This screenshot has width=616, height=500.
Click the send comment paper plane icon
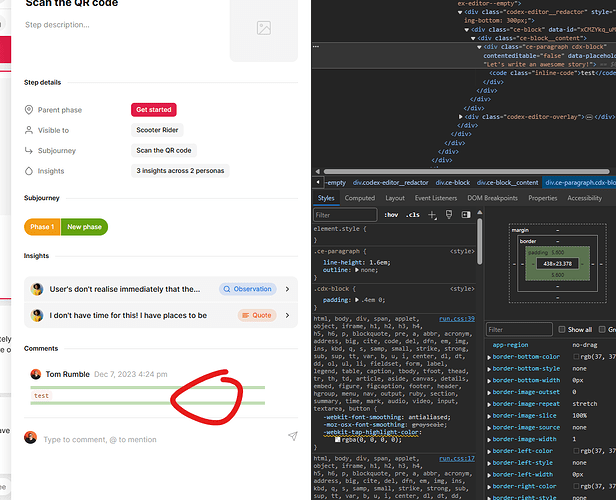(x=293, y=436)
